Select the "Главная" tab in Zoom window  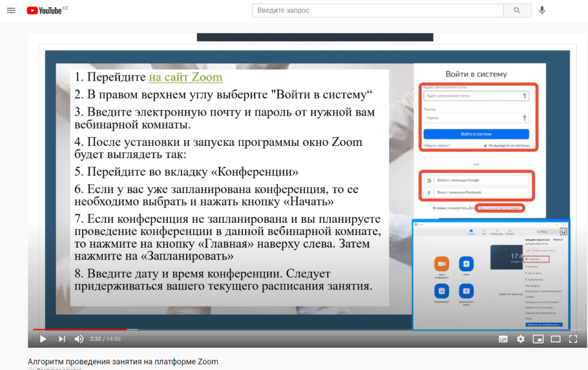coord(471,232)
